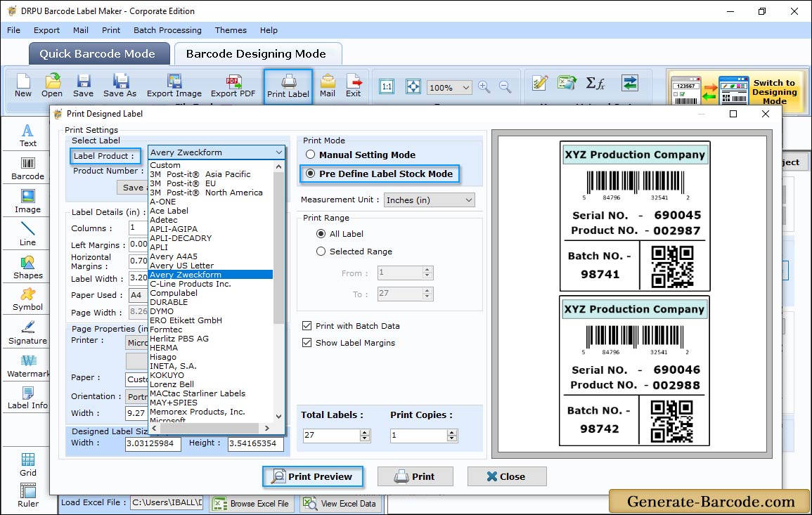Click the New document icon
This screenshot has width=812, height=515.
pyautogui.click(x=22, y=86)
